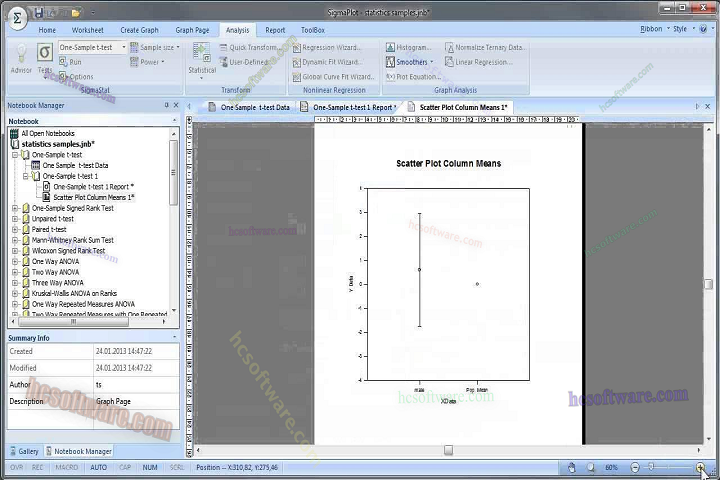
Task: Select One Sample t-test Data worksheet item
Action: coord(70,165)
